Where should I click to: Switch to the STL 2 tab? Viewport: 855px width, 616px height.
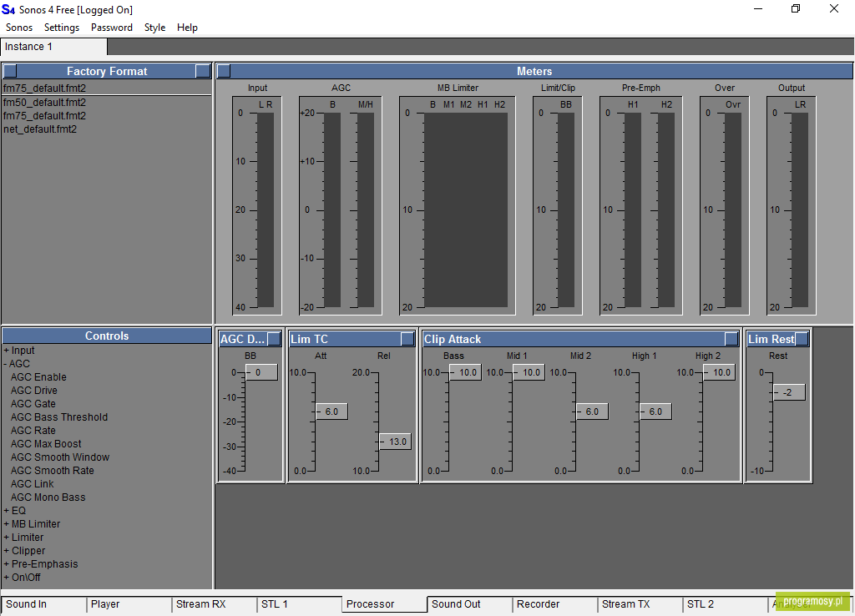(x=725, y=604)
